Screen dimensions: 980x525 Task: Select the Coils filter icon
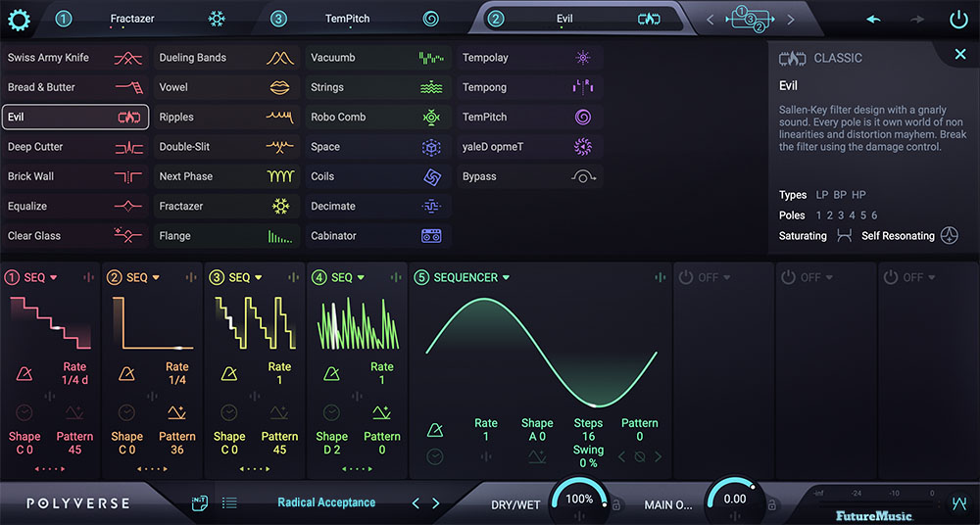(431, 177)
